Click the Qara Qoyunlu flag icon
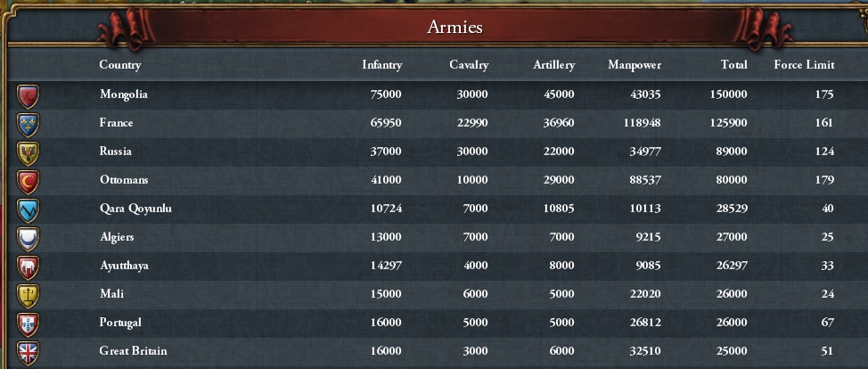868x369 pixels. 28,209
